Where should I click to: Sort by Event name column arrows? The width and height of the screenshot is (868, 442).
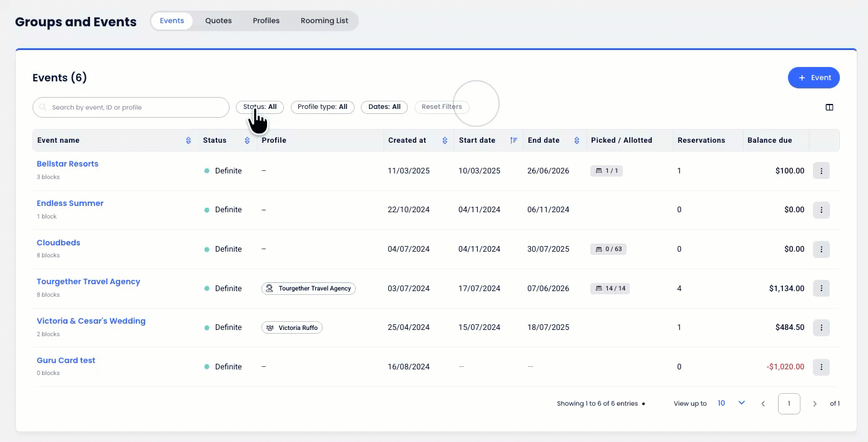(188, 140)
